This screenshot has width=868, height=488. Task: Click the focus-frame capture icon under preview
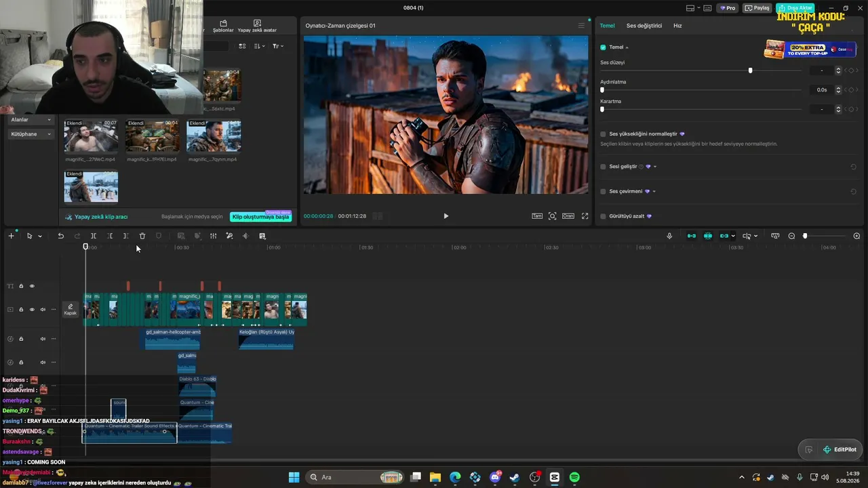point(553,216)
